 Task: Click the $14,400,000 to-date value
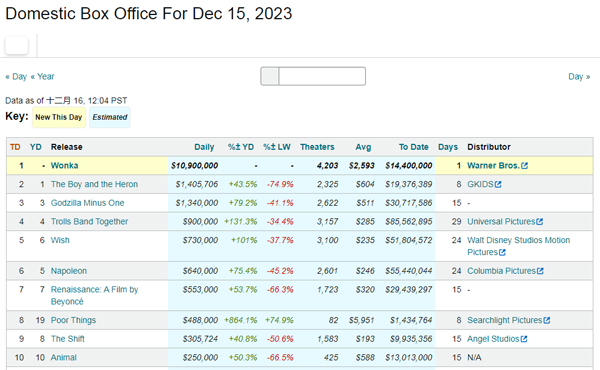pos(409,166)
